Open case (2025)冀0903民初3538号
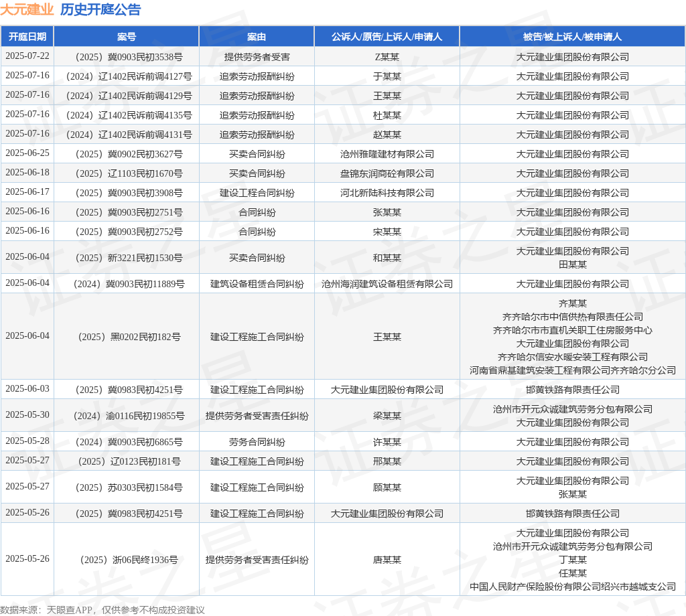686x616 pixels. (x=127, y=57)
